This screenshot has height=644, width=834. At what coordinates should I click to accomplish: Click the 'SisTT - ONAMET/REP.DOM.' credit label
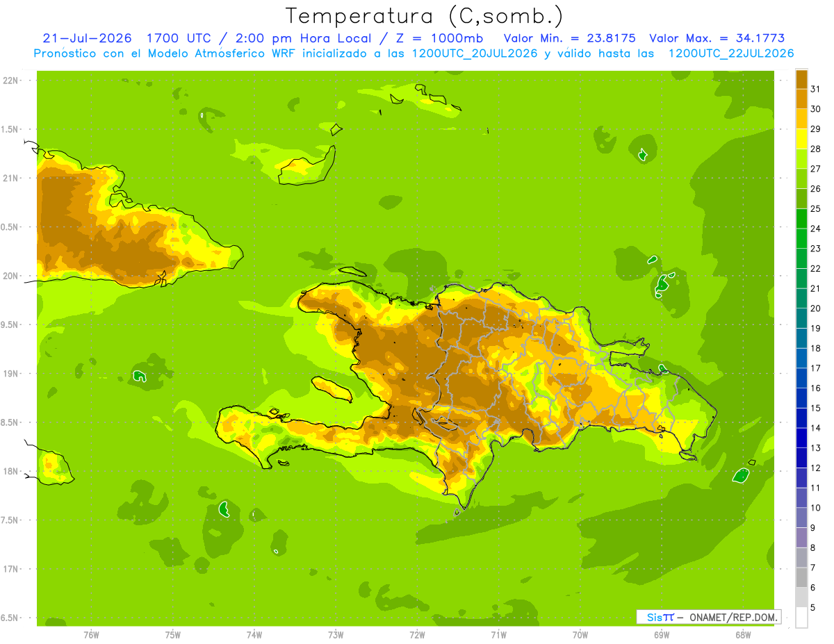coord(709,617)
